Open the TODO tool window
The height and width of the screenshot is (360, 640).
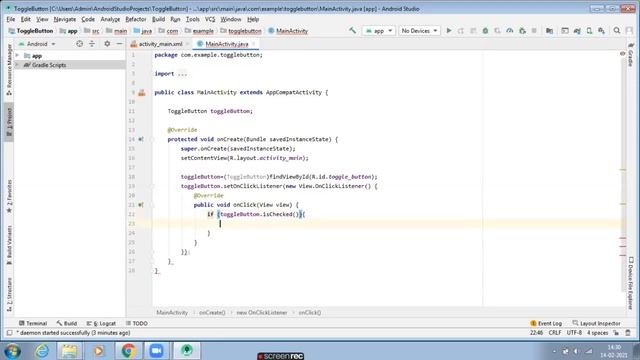coord(137,323)
